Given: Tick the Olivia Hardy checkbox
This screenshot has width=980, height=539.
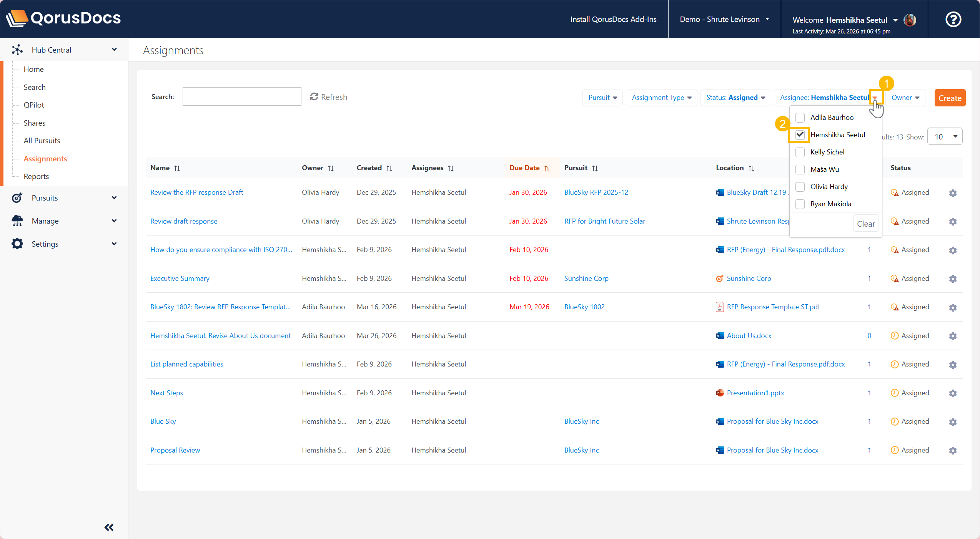Looking at the screenshot, I should [800, 187].
